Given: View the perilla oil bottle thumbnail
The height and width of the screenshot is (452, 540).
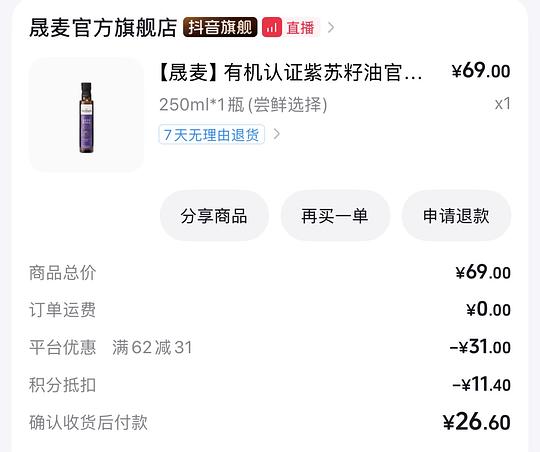Looking at the screenshot, I should [x=86, y=115].
